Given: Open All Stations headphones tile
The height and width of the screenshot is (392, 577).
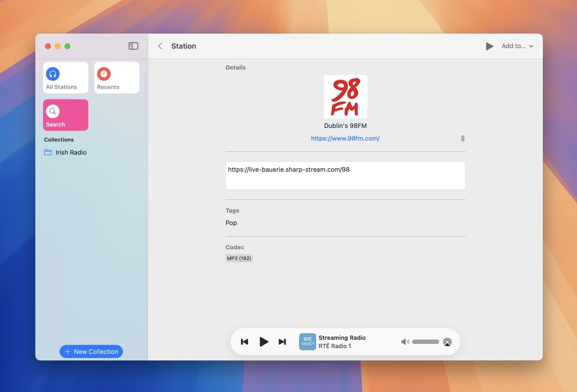Looking at the screenshot, I should point(66,77).
